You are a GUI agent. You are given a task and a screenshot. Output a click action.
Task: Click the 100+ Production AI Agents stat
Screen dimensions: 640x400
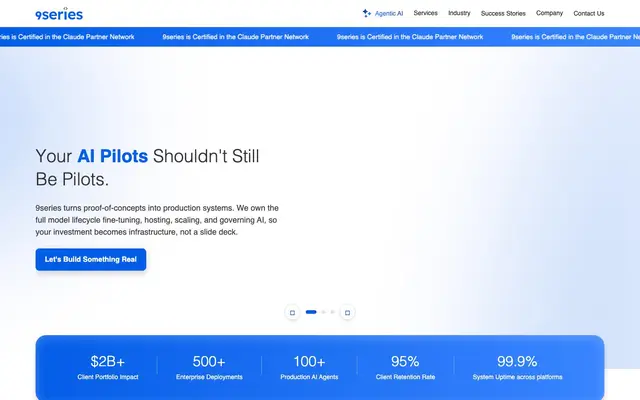tap(309, 367)
